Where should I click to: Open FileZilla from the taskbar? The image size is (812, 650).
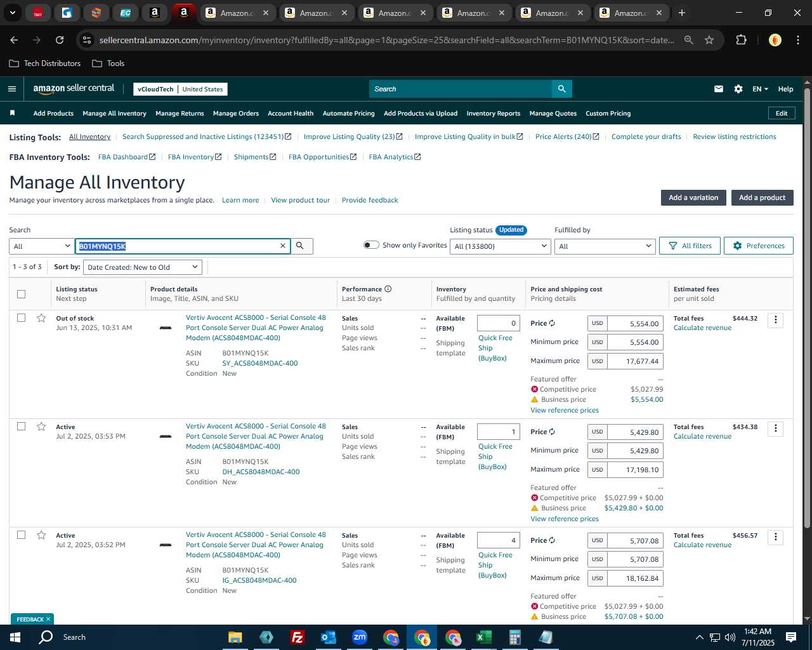[x=297, y=637]
